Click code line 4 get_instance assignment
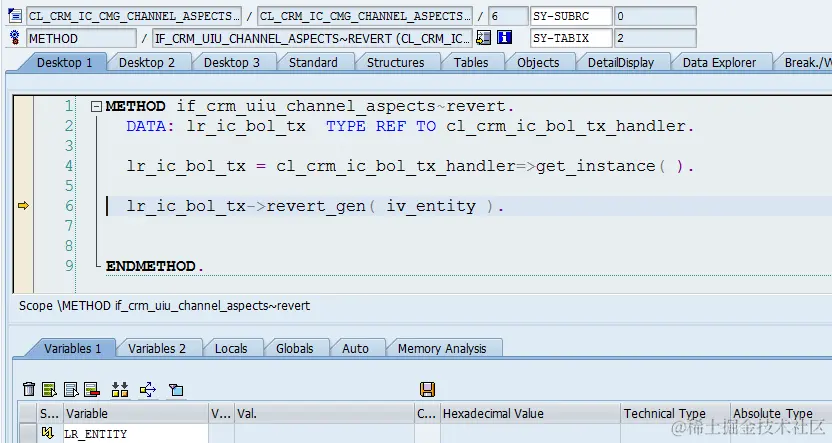The width and height of the screenshot is (832, 443). pyautogui.click(x=410, y=166)
